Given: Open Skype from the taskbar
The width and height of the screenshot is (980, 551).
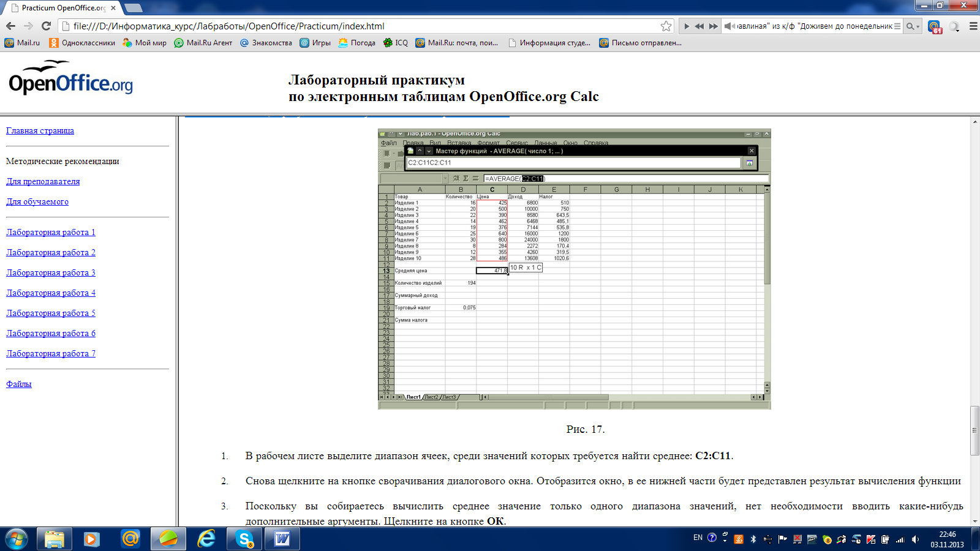Looking at the screenshot, I should [x=244, y=539].
